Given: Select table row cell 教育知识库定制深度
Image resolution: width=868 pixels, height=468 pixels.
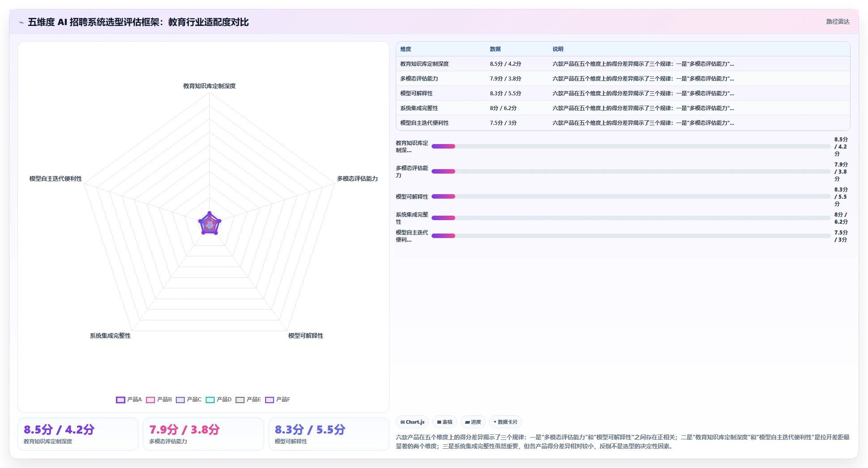Looking at the screenshot, I should point(424,64).
